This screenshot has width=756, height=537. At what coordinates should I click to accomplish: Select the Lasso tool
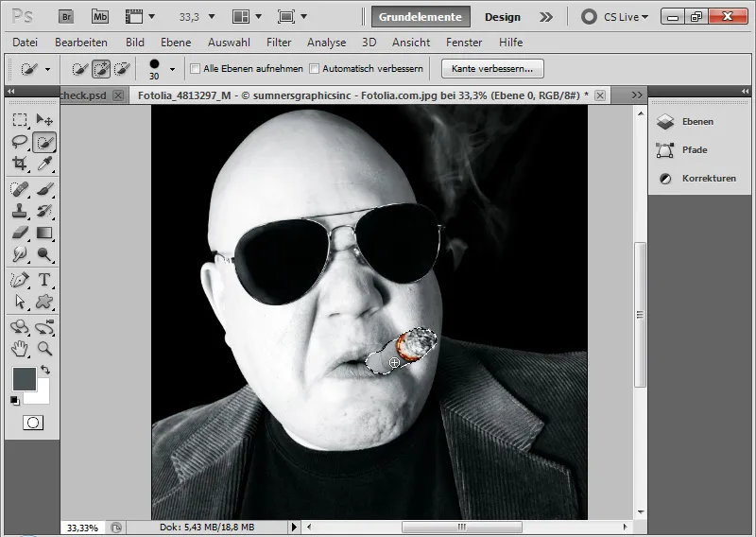20,142
